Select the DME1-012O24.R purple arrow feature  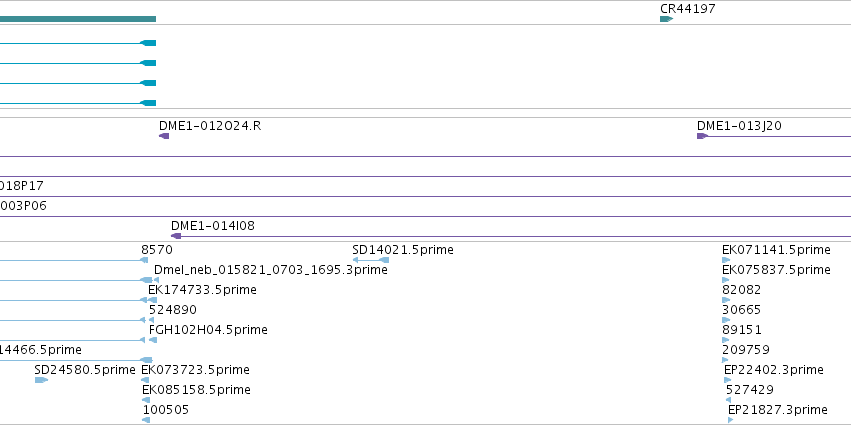tap(164, 136)
